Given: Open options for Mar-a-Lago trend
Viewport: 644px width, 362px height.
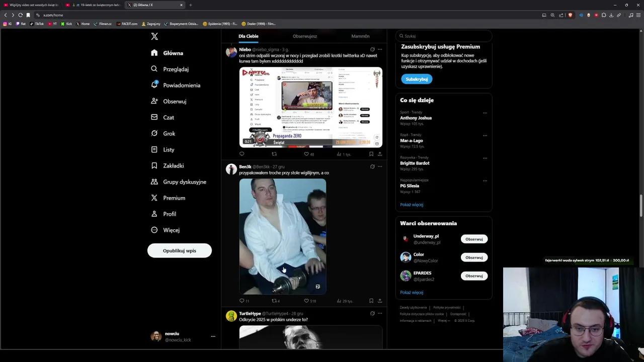Looking at the screenshot, I should point(485,135).
